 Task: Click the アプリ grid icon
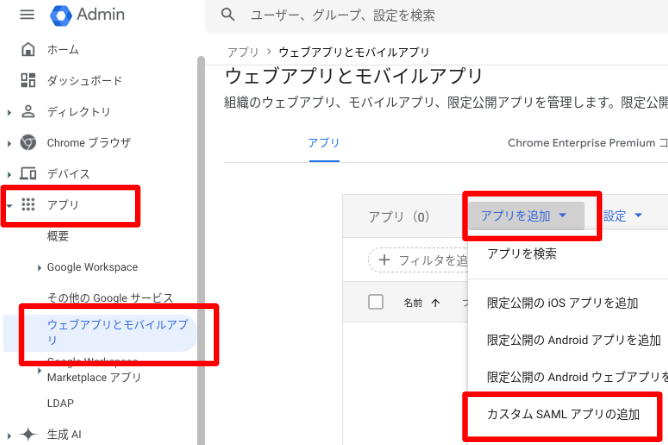click(28, 204)
